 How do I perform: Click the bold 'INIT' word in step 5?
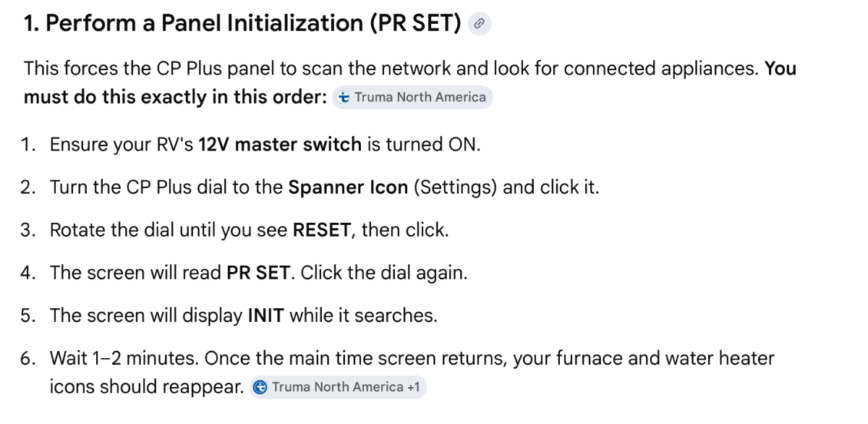pos(266,316)
